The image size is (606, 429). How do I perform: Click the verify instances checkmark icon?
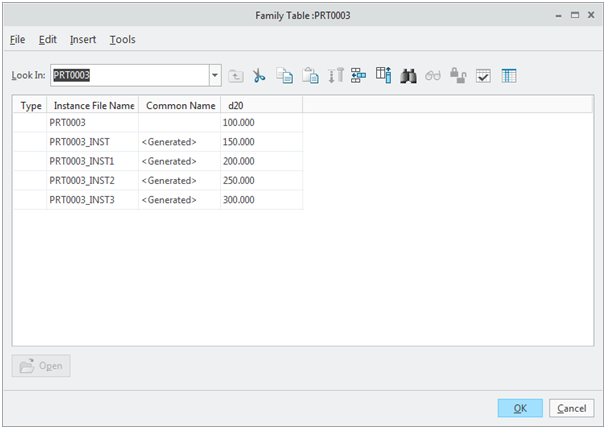(483, 75)
